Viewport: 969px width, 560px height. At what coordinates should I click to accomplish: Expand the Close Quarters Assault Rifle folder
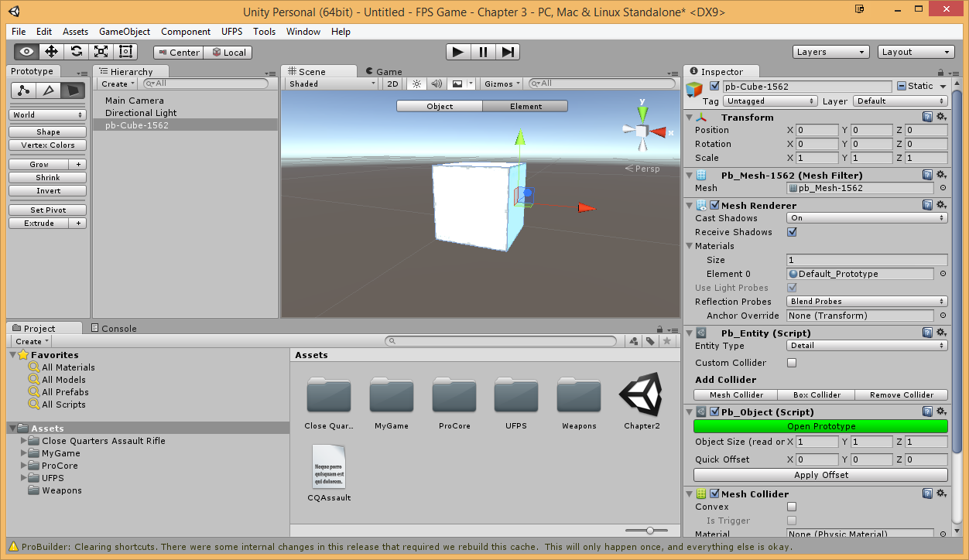24,441
